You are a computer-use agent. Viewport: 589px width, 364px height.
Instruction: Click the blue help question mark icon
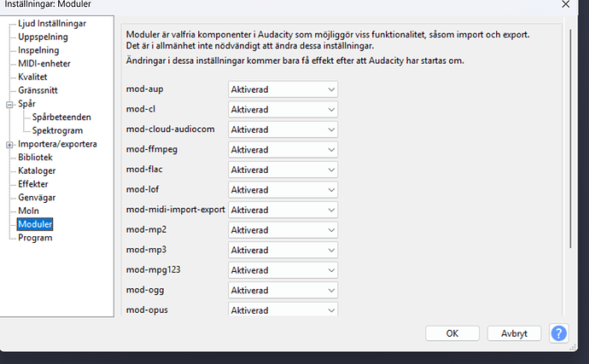(x=559, y=333)
